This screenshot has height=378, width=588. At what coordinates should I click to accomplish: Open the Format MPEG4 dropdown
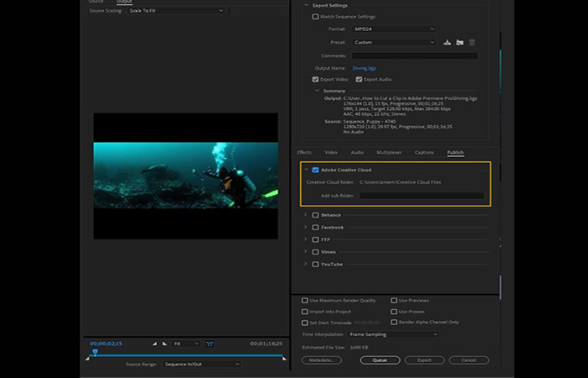(x=394, y=29)
